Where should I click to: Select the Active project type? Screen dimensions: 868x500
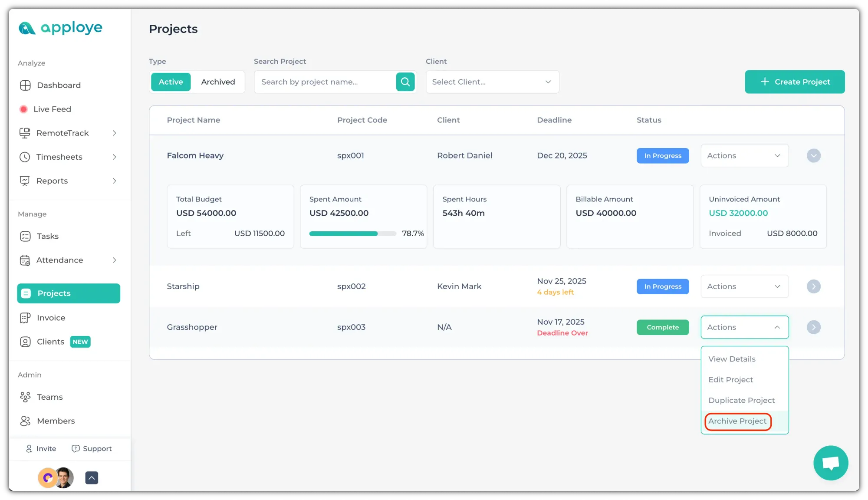(x=171, y=82)
